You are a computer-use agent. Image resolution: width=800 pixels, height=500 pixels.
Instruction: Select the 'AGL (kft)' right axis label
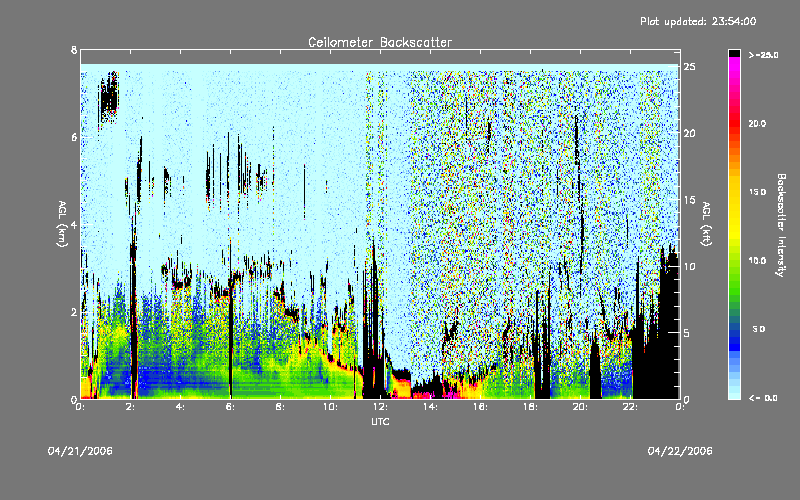click(x=706, y=224)
